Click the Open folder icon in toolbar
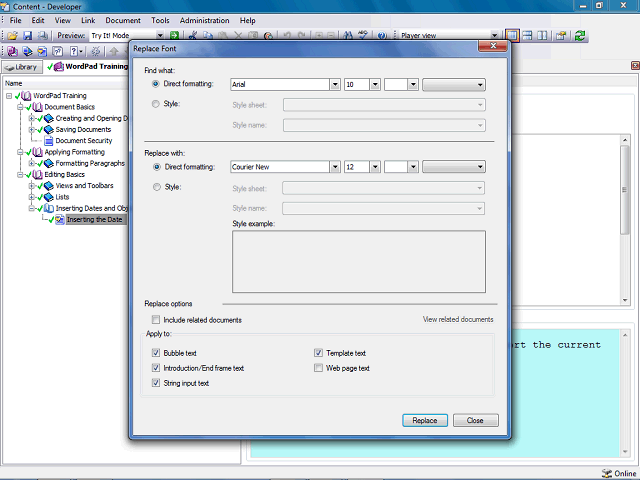The image size is (640, 480). pyautogui.click(x=12, y=36)
